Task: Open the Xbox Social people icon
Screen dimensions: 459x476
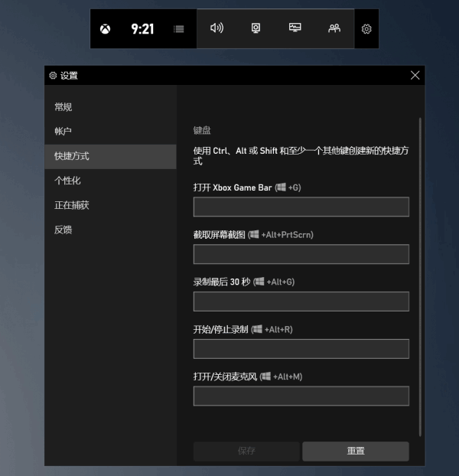Action: 334,28
